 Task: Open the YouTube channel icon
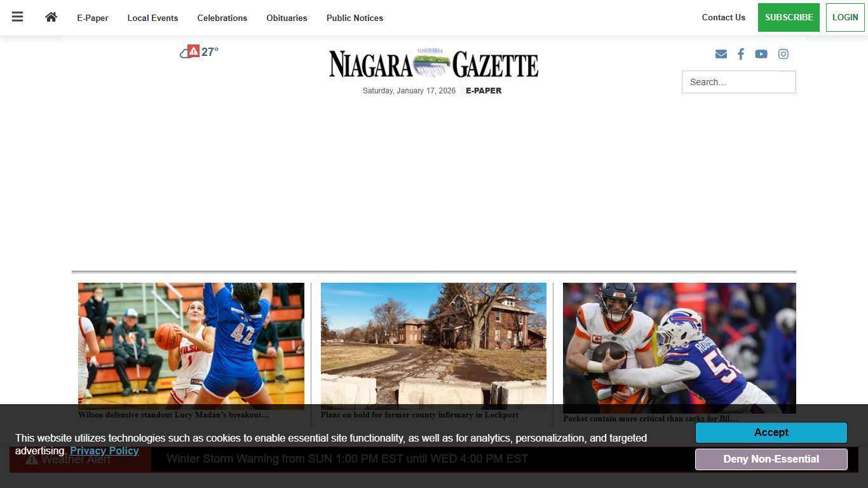761,54
